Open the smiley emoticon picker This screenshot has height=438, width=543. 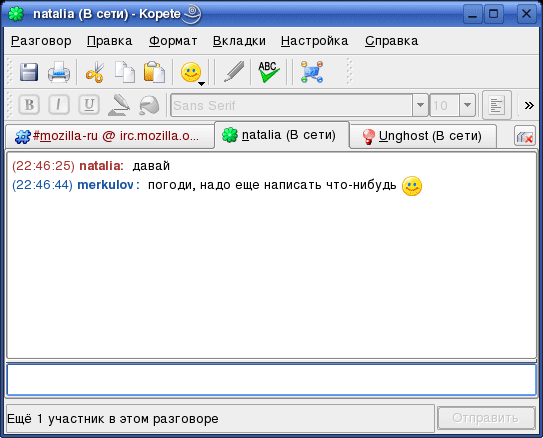point(191,72)
